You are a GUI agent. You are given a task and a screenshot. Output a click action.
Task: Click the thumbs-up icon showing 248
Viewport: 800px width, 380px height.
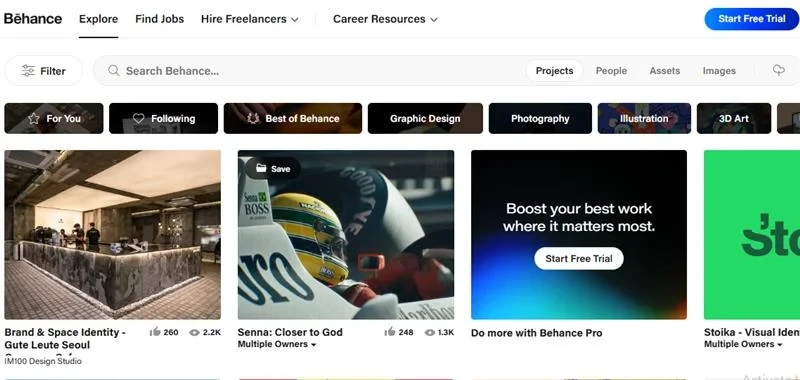click(x=390, y=332)
